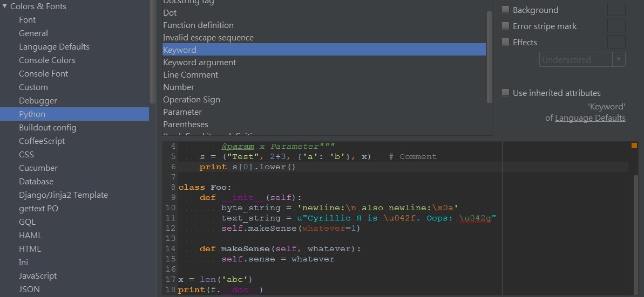Viewport: 644px width, 297px height.
Task: Check Use inherited attributes
Action: pyautogui.click(x=506, y=93)
